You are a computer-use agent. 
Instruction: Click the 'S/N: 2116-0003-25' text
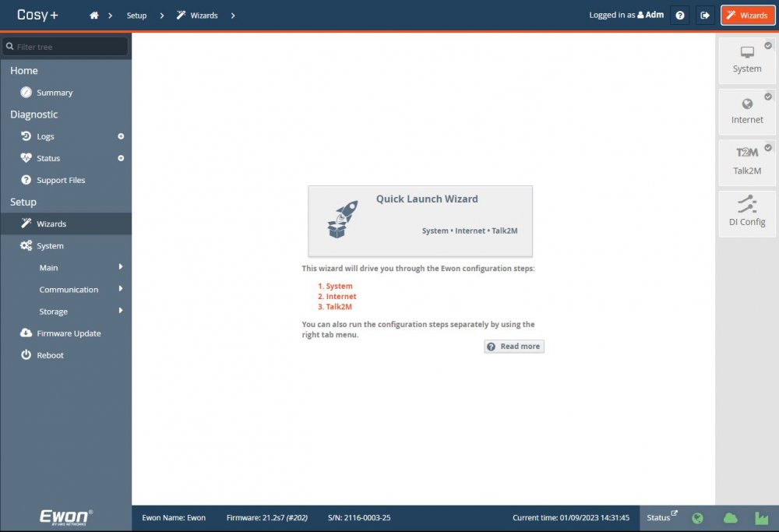(x=359, y=518)
